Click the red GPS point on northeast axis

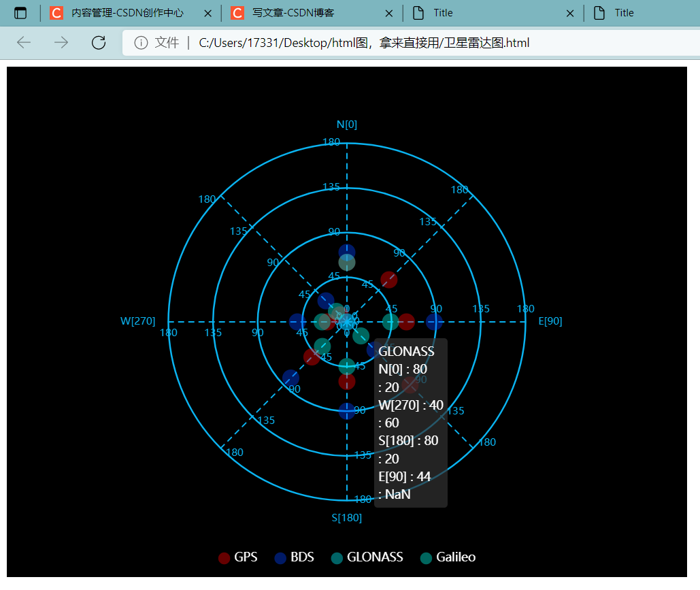[389, 280]
